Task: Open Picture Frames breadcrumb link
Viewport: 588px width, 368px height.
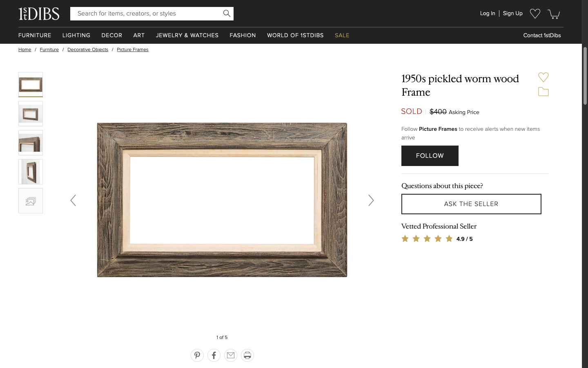Action: pyautogui.click(x=133, y=50)
